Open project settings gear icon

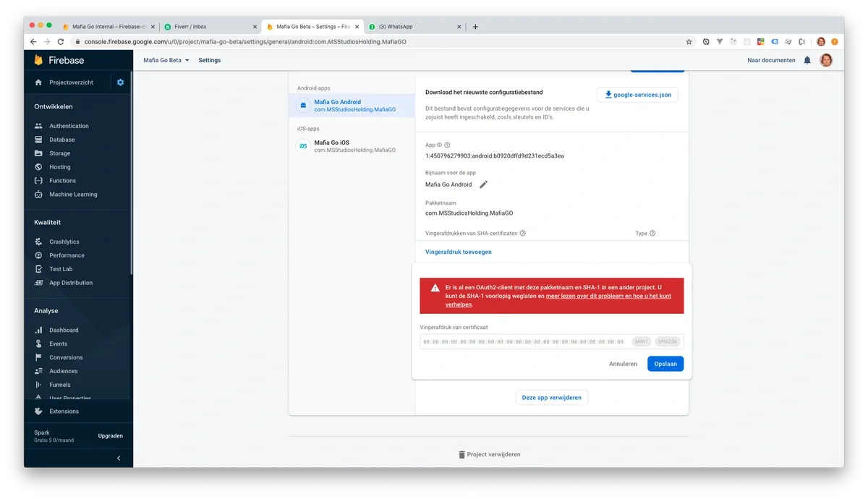pyautogui.click(x=120, y=82)
